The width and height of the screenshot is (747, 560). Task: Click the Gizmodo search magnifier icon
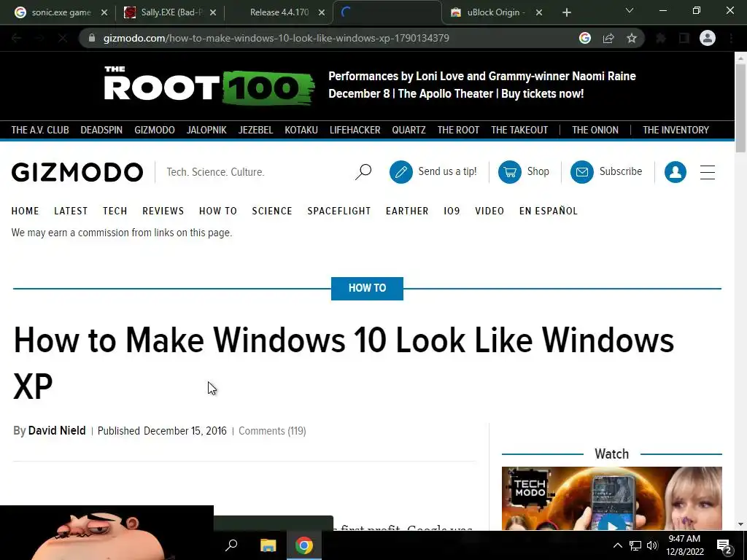[363, 171]
